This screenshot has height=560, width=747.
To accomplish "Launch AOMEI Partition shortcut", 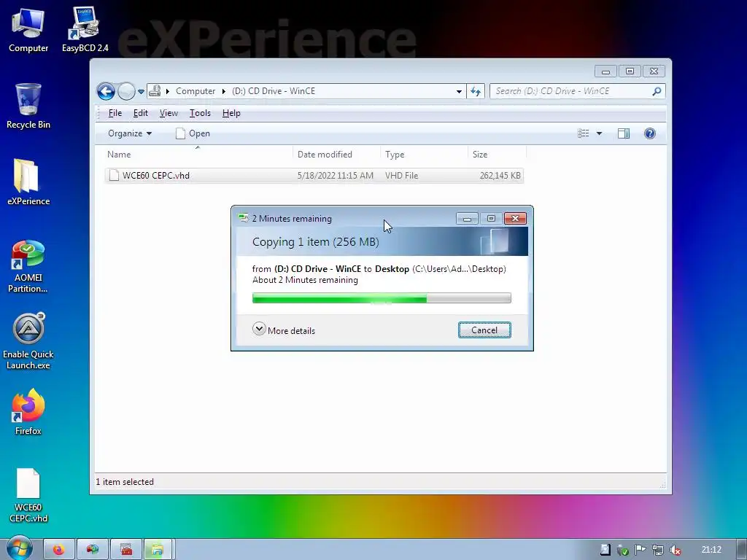I will (28, 267).
